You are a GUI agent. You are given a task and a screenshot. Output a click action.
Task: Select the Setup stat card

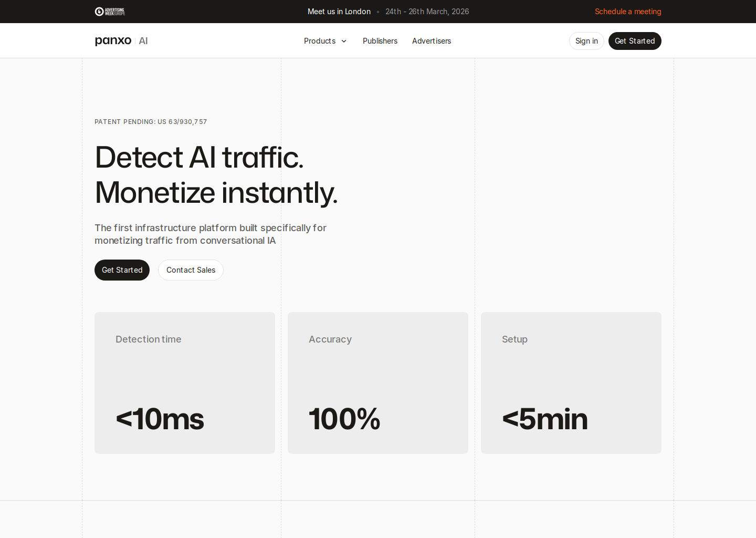571,382
